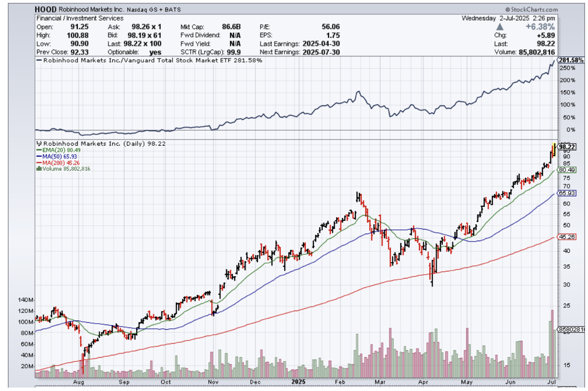Click the 98.22 last price tag on axis
This screenshot has width=588, height=391.
565,147
